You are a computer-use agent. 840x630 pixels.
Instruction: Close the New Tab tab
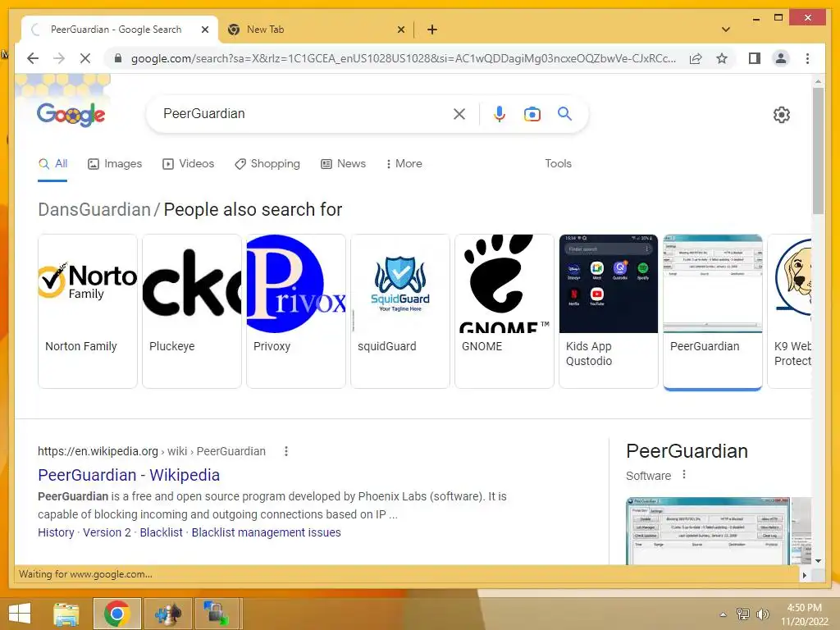click(400, 30)
